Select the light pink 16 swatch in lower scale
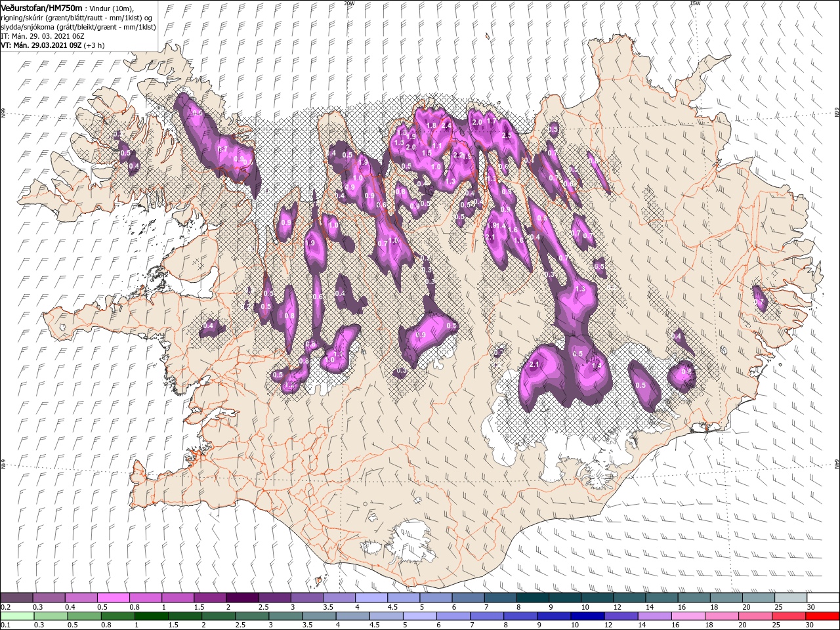Viewport: 840px width, 630px height. (687, 616)
